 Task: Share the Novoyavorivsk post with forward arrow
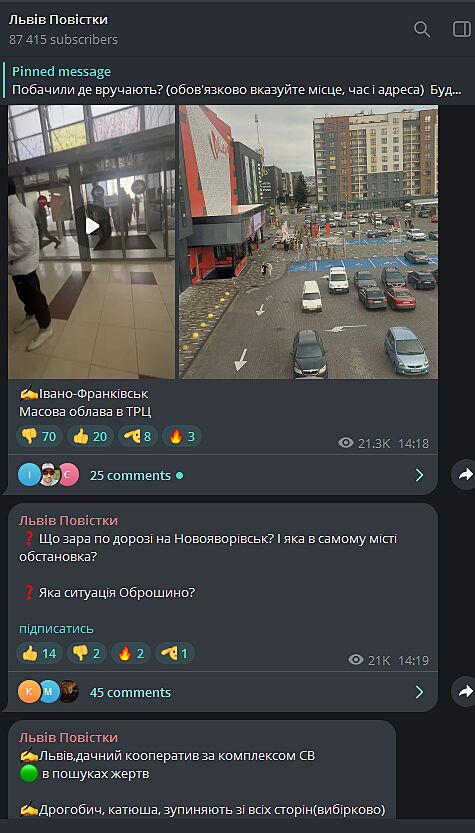[465, 691]
